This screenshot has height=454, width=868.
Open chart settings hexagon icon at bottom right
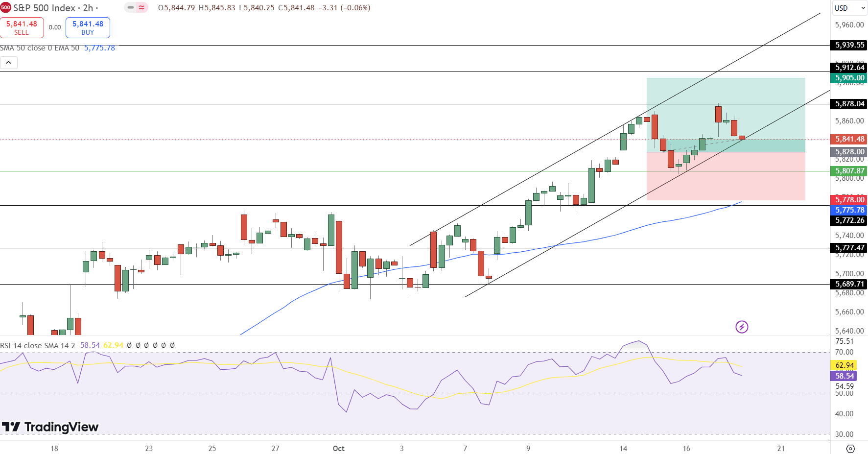tap(850, 448)
